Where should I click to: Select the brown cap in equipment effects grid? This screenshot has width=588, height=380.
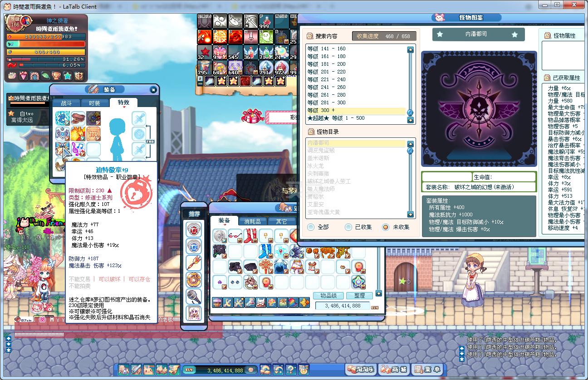click(x=78, y=119)
